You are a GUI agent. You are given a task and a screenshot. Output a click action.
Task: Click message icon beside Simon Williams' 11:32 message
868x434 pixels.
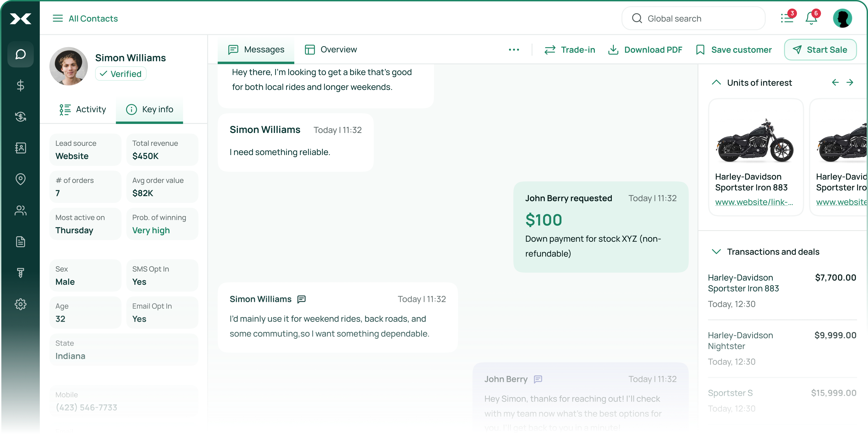(x=301, y=299)
